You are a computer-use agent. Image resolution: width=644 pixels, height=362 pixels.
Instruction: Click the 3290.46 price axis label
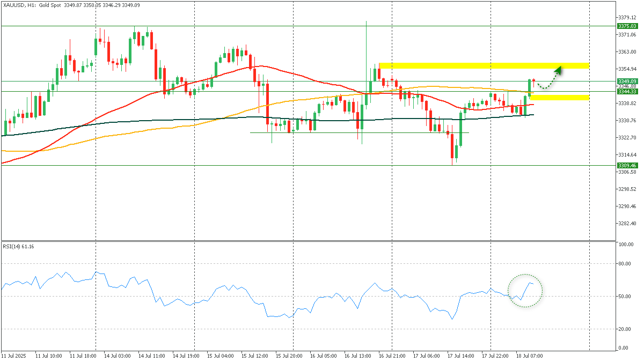627,206
